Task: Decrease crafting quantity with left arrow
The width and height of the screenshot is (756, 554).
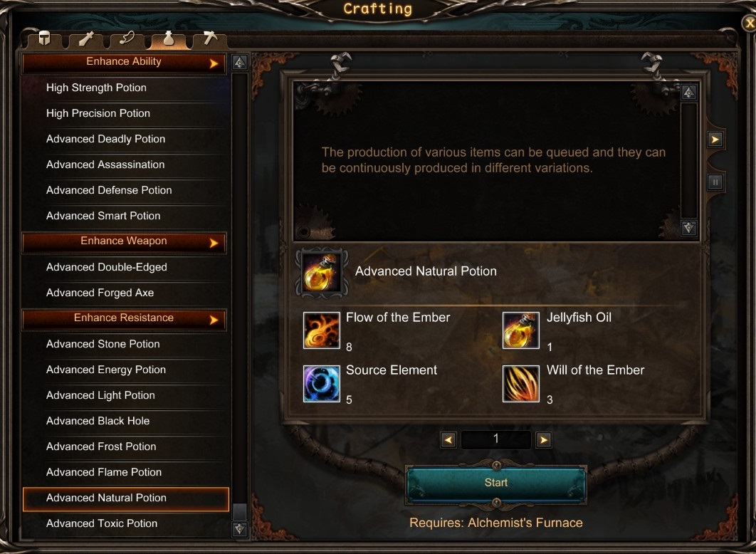Action: point(448,440)
